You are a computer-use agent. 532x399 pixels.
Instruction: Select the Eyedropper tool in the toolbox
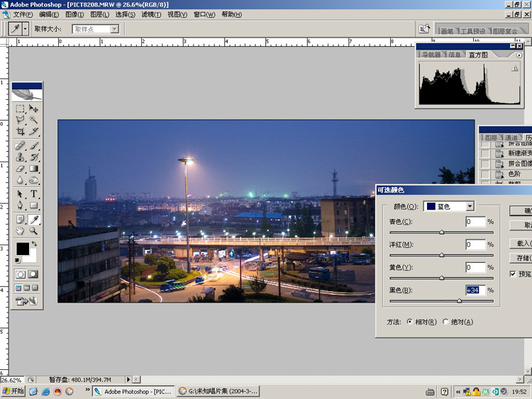click(x=33, y=220)
